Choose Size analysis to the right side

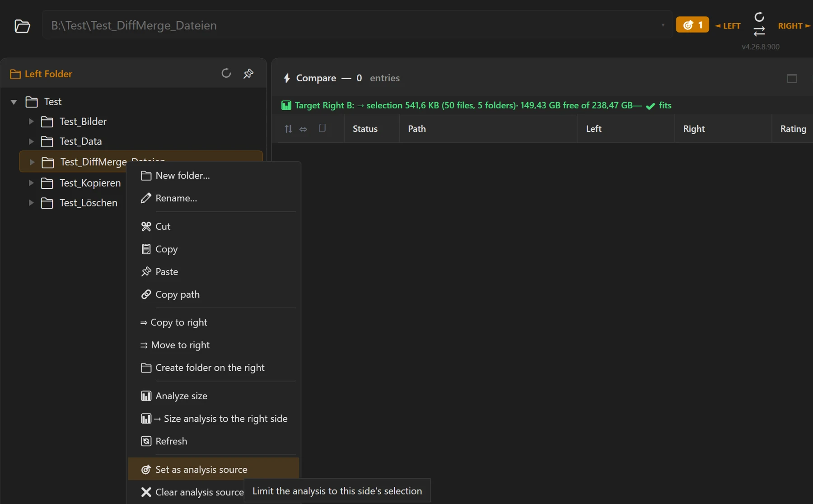(x=213, y=419)
